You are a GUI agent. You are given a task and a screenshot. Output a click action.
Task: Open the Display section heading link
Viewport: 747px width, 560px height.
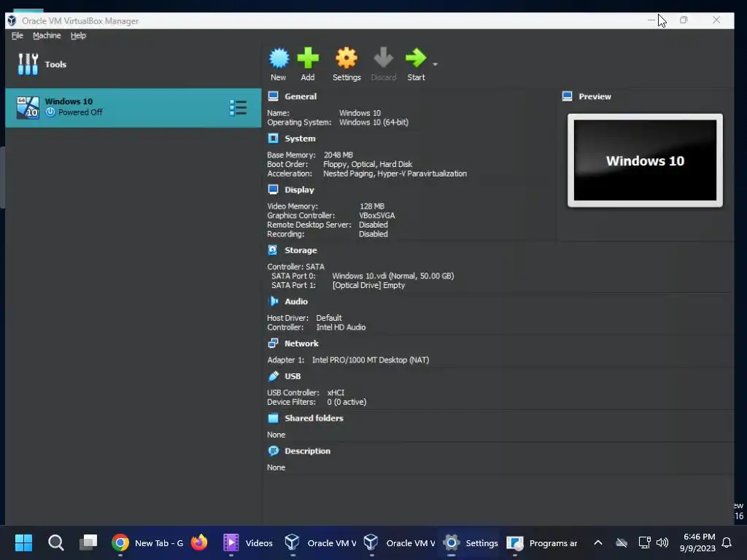299,190
